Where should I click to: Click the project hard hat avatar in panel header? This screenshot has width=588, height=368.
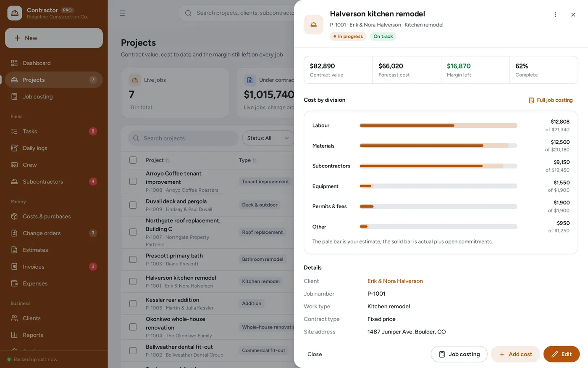click(314, 24)
